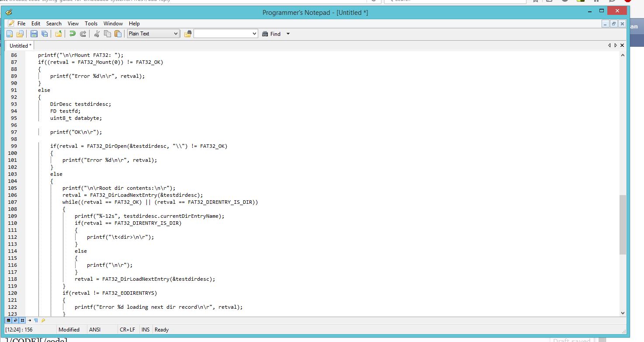Click the 'uint8_t databyte;' line
The image size is (644, 342).
76,118
